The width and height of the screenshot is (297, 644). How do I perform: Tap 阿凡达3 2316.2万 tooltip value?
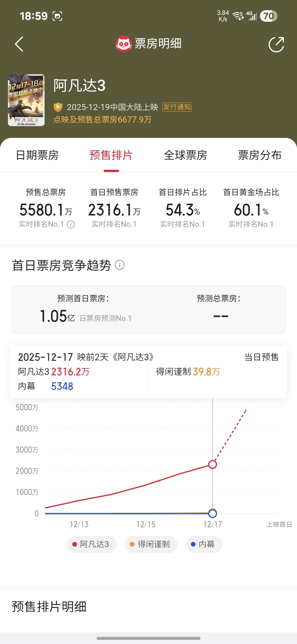coord(70,372)
